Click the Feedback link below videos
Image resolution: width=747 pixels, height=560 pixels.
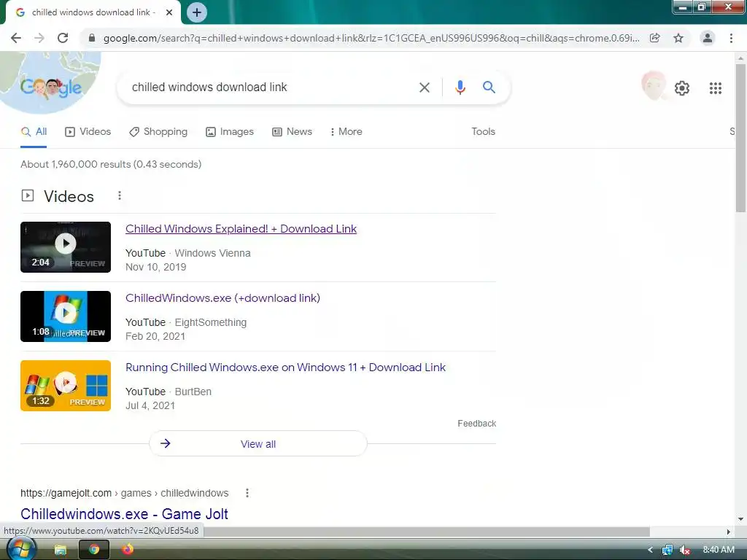[477, 424]
